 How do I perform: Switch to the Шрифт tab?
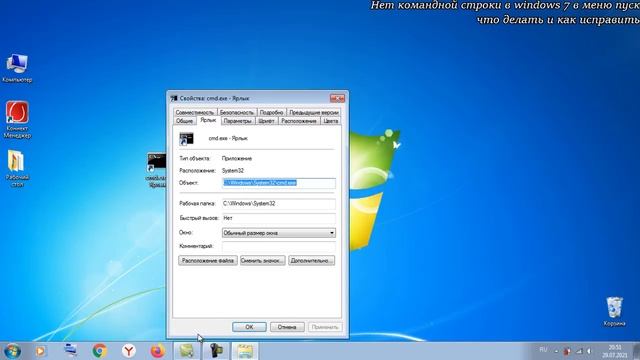267,121
